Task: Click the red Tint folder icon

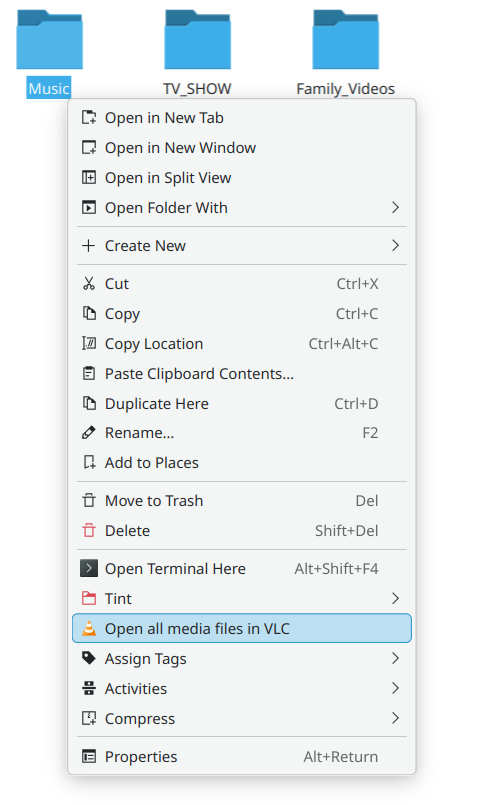Action: point(89,598)
